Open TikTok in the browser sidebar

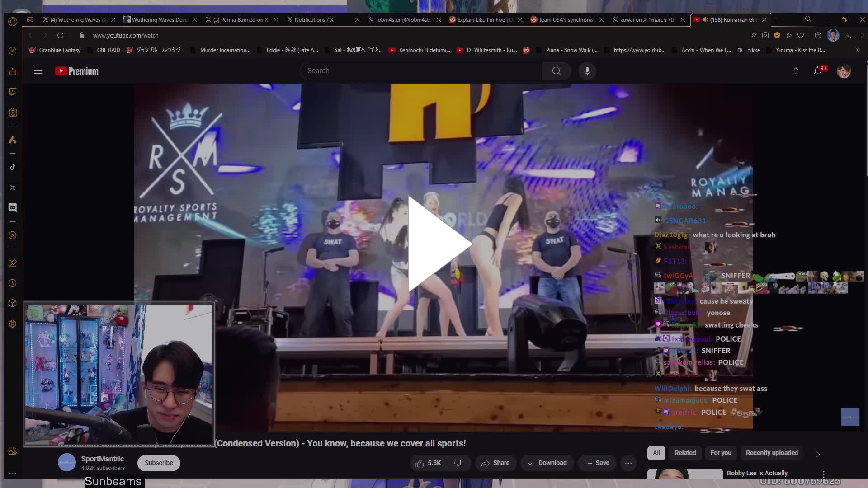(x=13, y=167)
